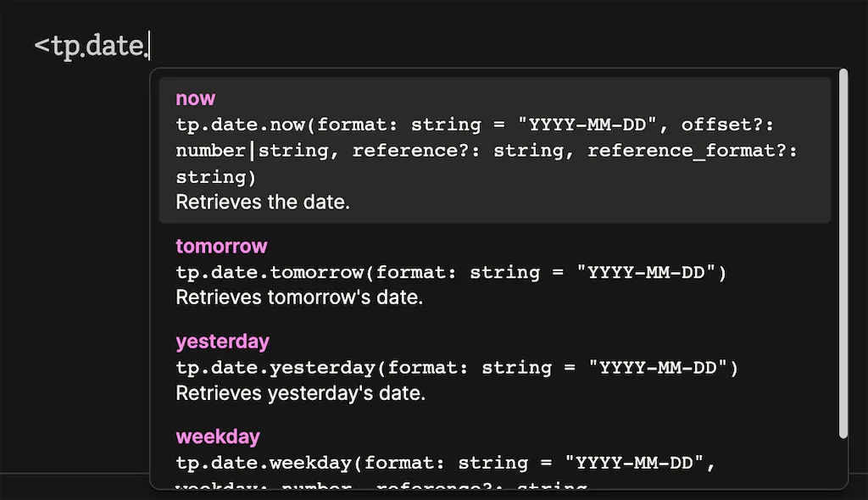Click the scrollbar track below the thumb
The image size is (868, 500).
[843, 462]
